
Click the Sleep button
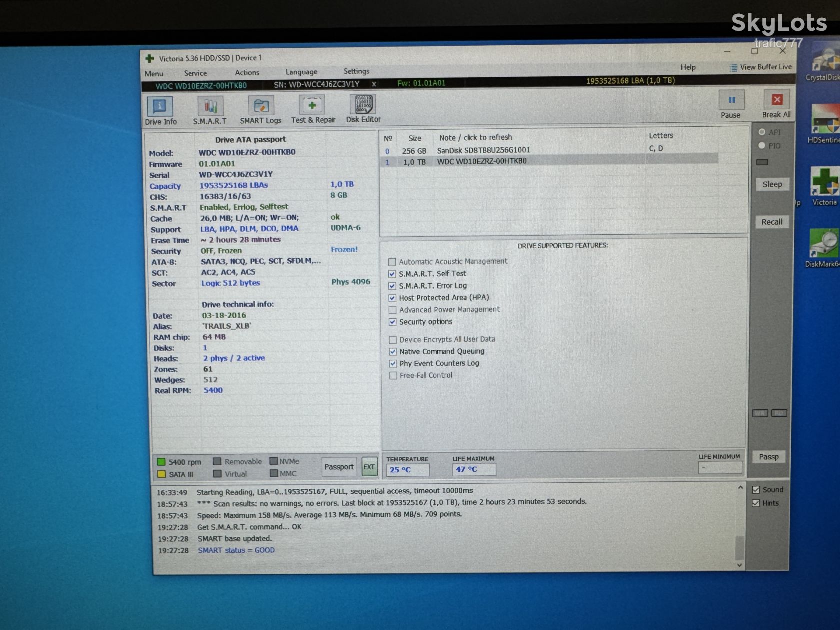(x=772, y=184)
